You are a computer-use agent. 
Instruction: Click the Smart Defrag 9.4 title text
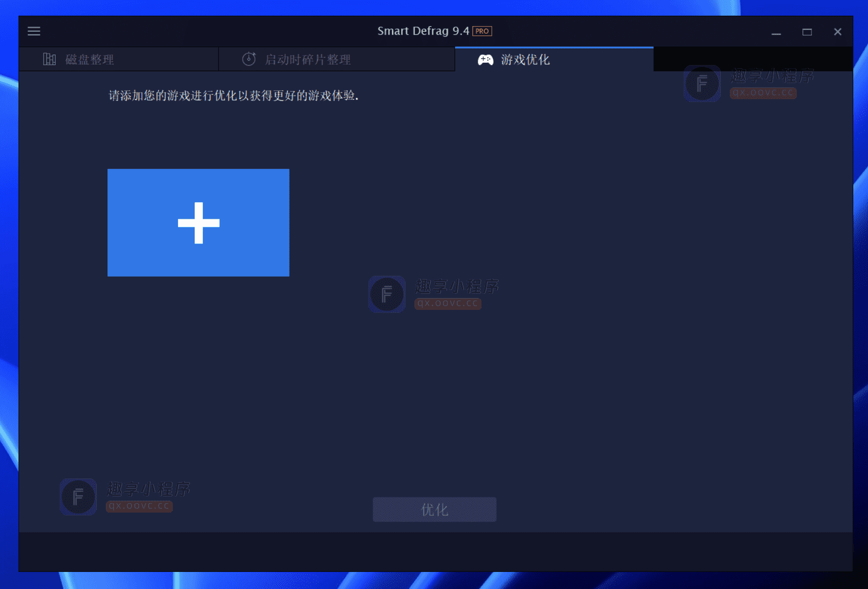click(x=423, y=31)
